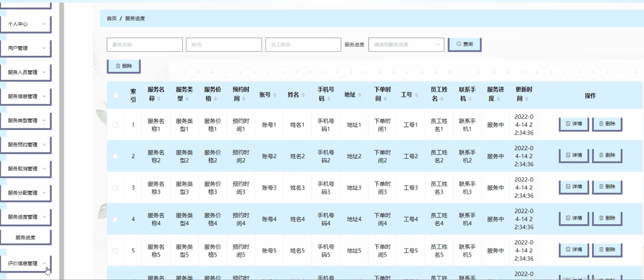This screenshot has height=280, width=644.
Task: Click the 查询 search button
Action: pos(465,45)
